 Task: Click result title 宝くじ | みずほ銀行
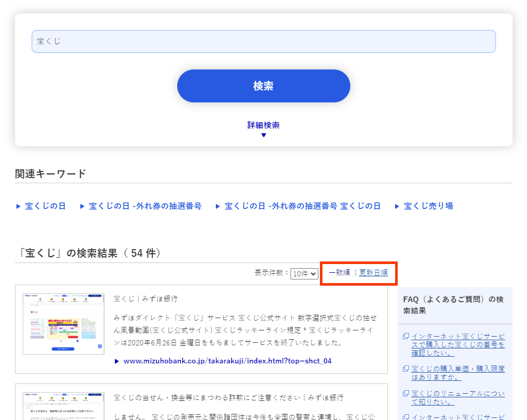coord(145,299)
